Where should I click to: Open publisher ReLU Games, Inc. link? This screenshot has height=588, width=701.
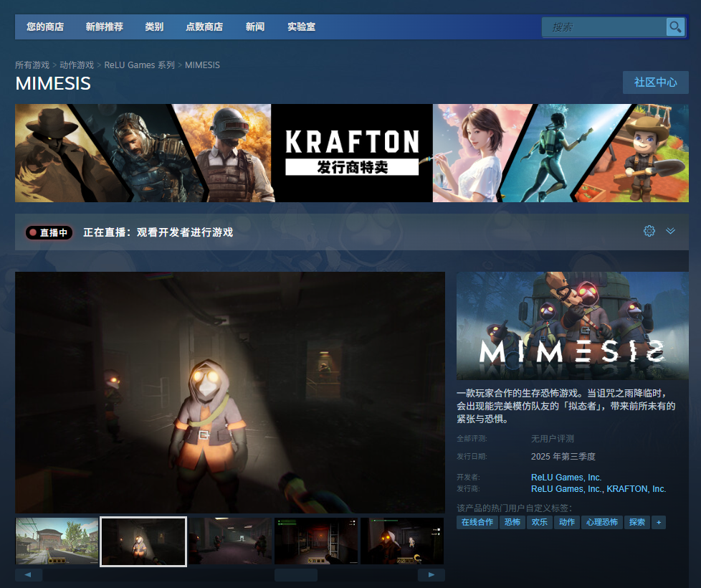566,489
